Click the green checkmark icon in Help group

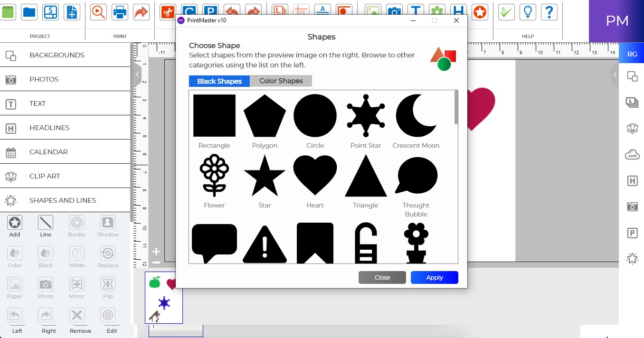(506, 12)
